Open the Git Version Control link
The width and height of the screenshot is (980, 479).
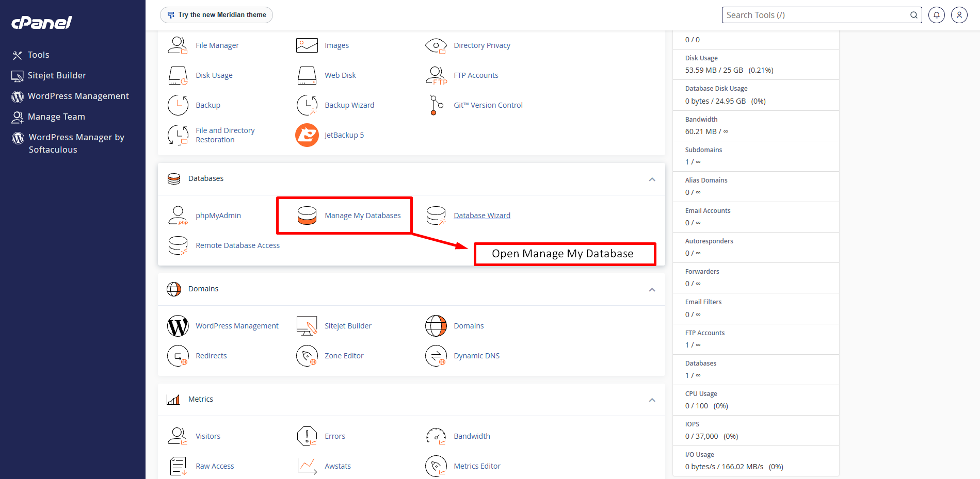pyautogui.click(x=488, y=105)
